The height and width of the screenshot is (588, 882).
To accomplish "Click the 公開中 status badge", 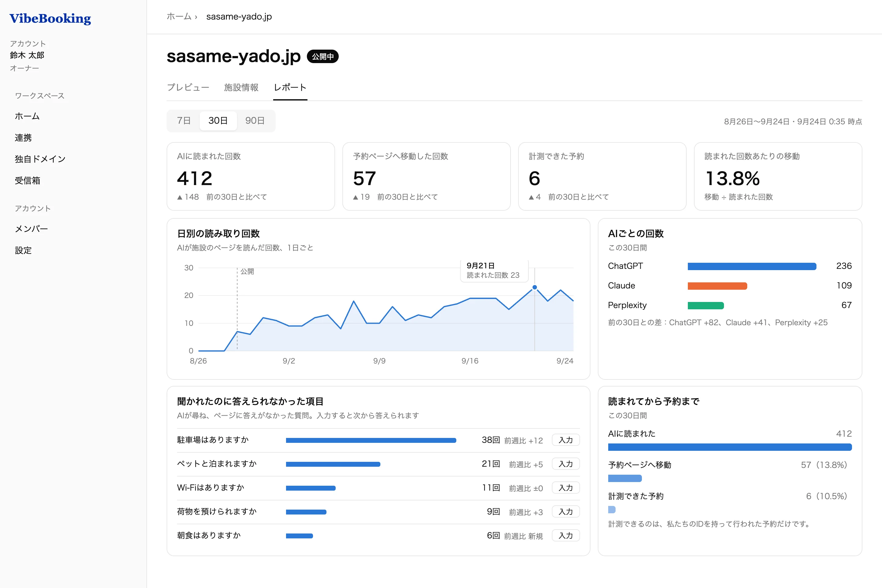I will pos(323,57).
